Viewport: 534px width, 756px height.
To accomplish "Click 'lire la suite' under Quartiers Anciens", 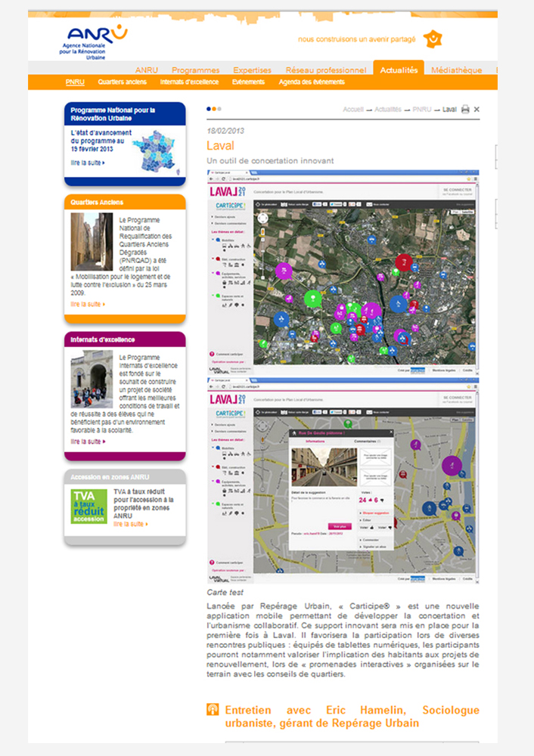I will click(88, 304).
